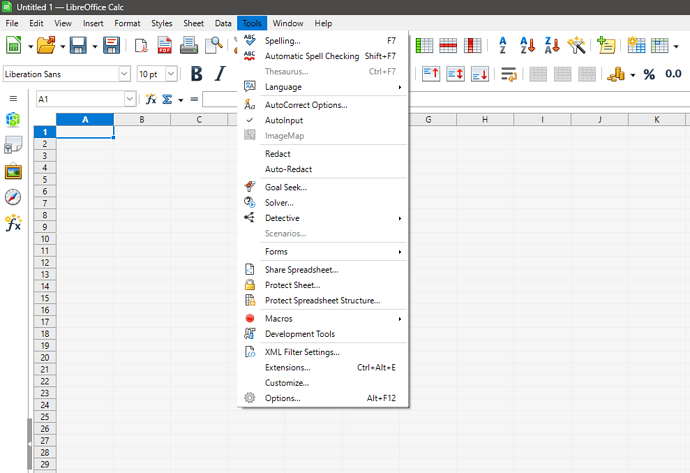The width and height of the screenshot is (690, 473).
Task: Choose Goal Seek... menu entry
Action: click(323, 187)
